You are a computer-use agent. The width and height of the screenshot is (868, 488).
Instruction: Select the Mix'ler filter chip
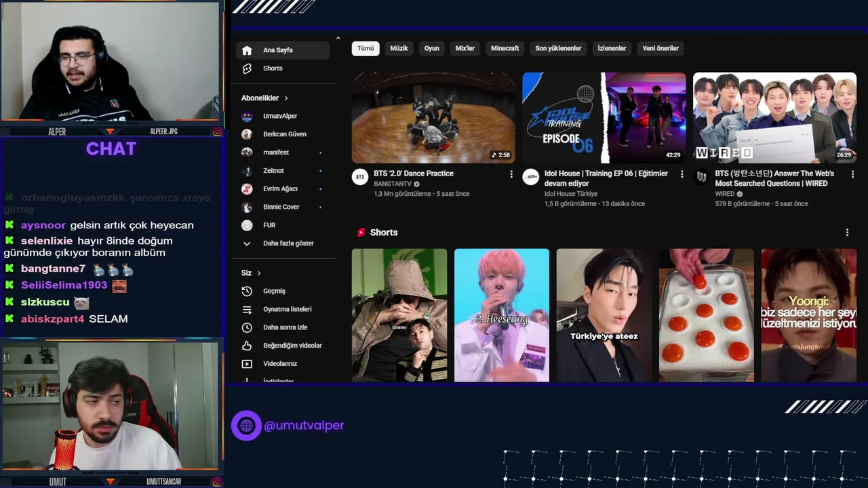[x=465, y=48]
